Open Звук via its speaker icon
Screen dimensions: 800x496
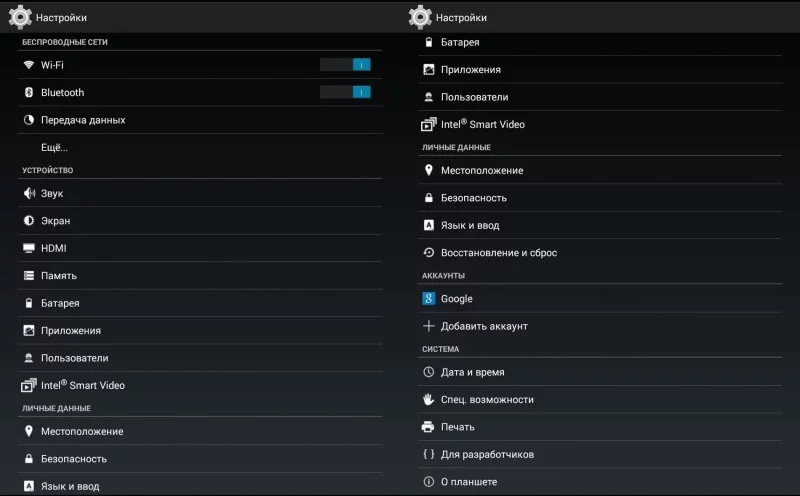29,194
